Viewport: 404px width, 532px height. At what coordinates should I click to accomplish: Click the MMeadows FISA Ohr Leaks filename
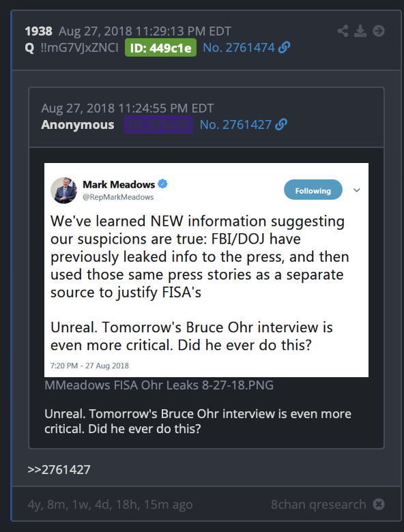pyautogui.click(x=159, y=385)
